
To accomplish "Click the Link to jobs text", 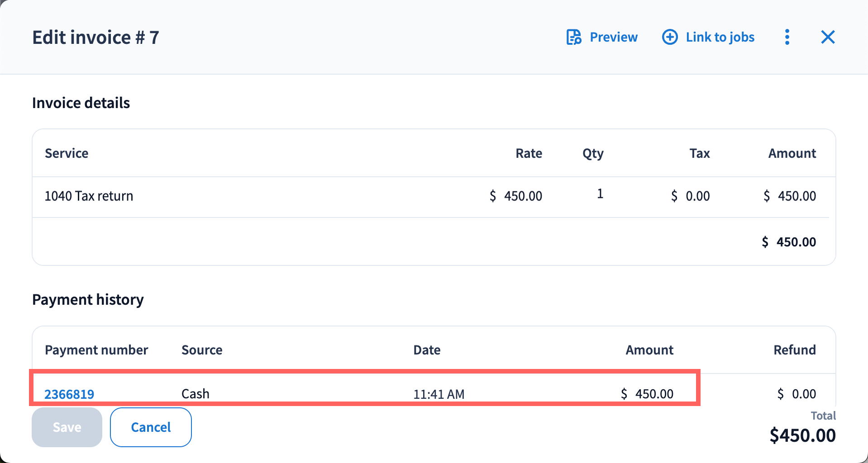I will tap(720, 37).
